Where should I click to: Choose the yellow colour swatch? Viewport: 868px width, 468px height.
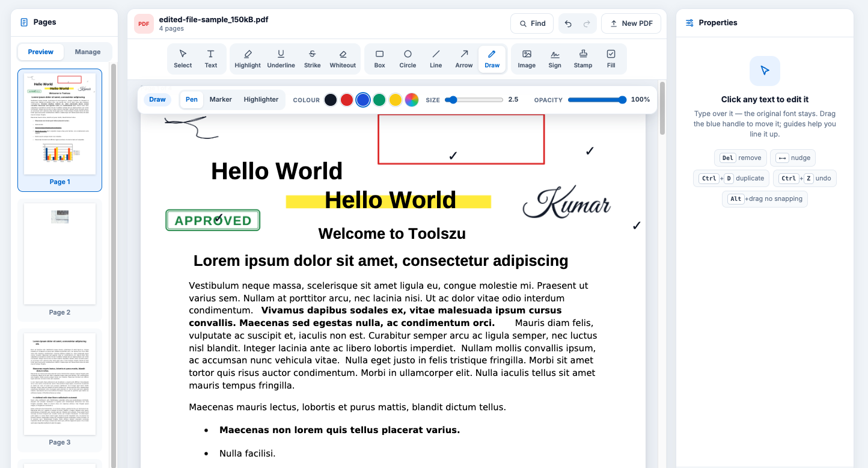(396, 100)
